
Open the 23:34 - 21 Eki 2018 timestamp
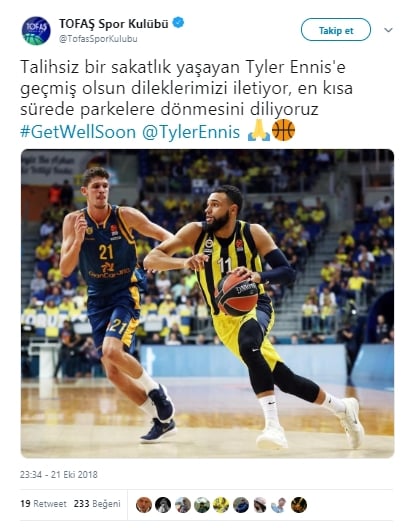(59, 474)
